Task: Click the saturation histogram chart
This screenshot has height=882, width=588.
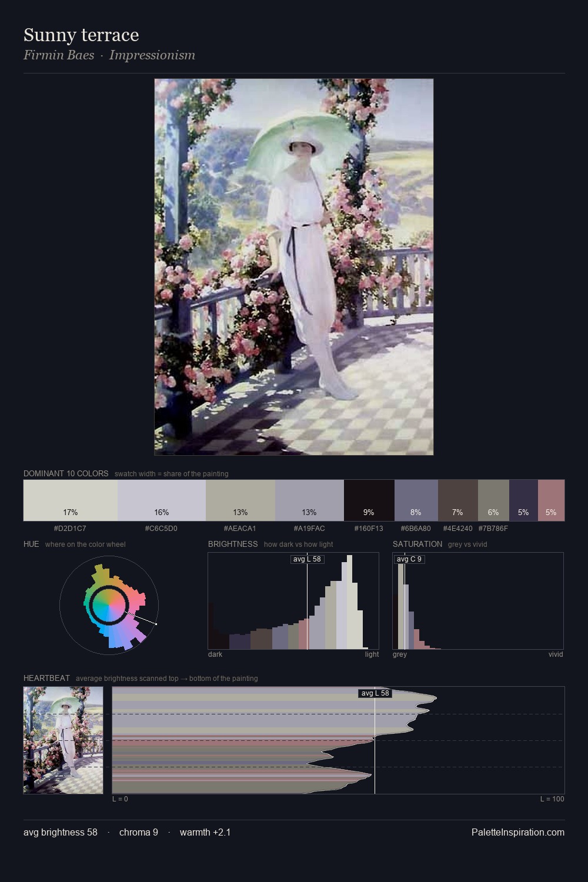Action: click(478, 601)
